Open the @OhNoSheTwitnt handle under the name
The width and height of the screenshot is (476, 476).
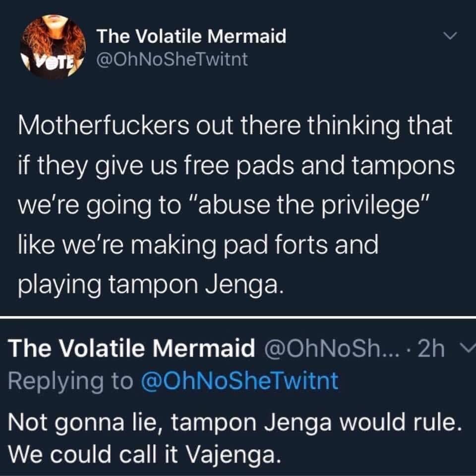click(x=172, y=60)
